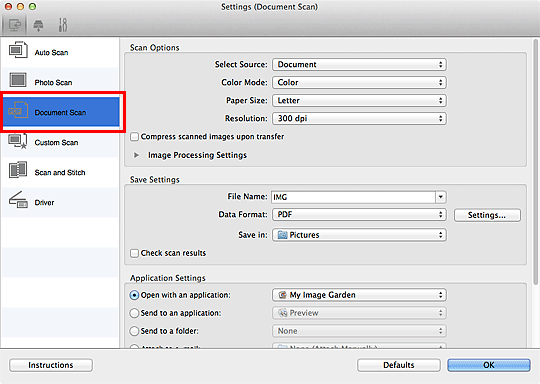Click the Document Scan PDF icon
Viewport: 540px width, 384px height.
point(18,110)
